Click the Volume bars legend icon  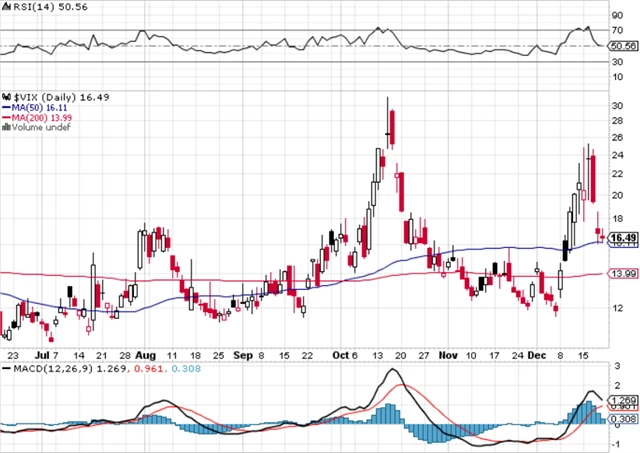point(5,128)
